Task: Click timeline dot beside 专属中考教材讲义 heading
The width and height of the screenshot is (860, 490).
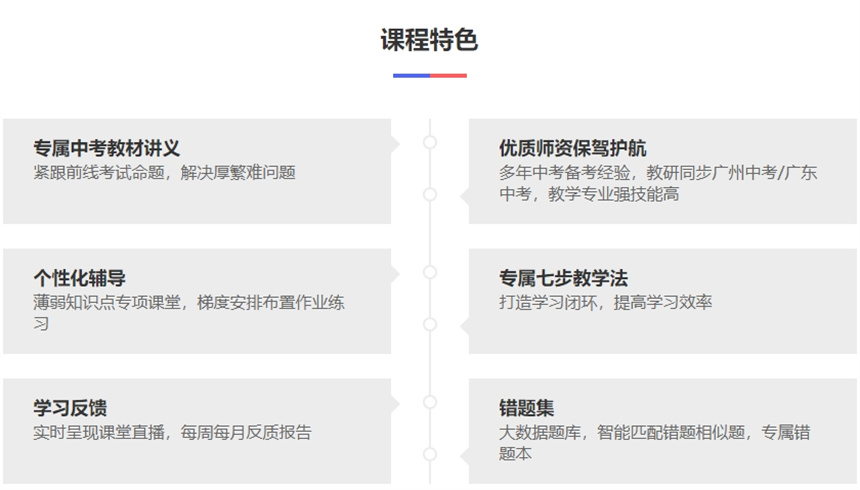Action: 430,142
